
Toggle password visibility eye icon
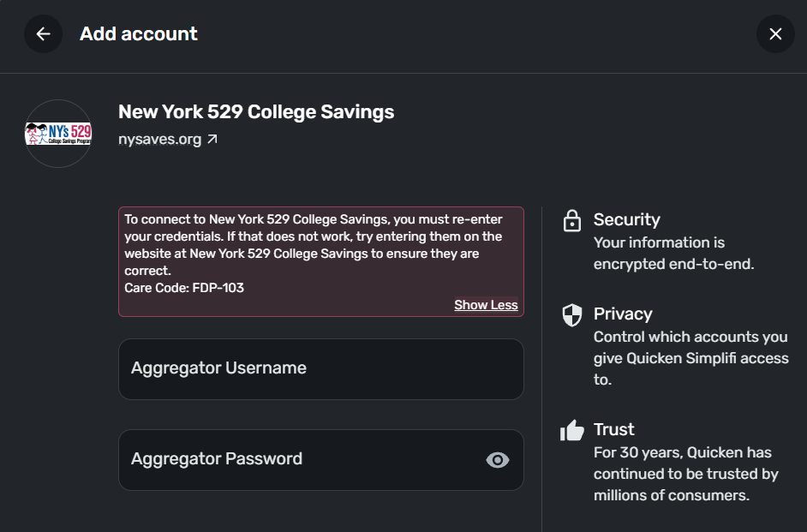(x=497, y=460)
